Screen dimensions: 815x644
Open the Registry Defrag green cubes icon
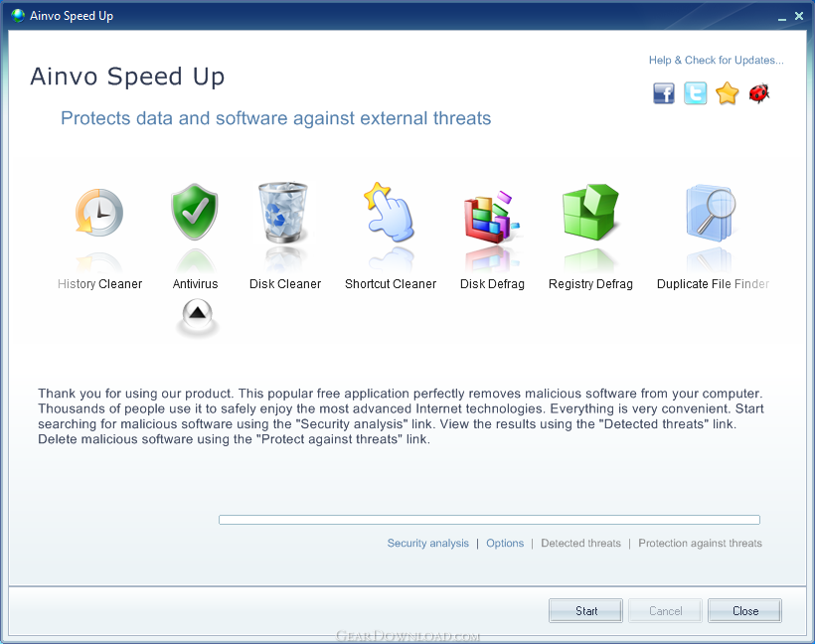(x=590, y=212)
